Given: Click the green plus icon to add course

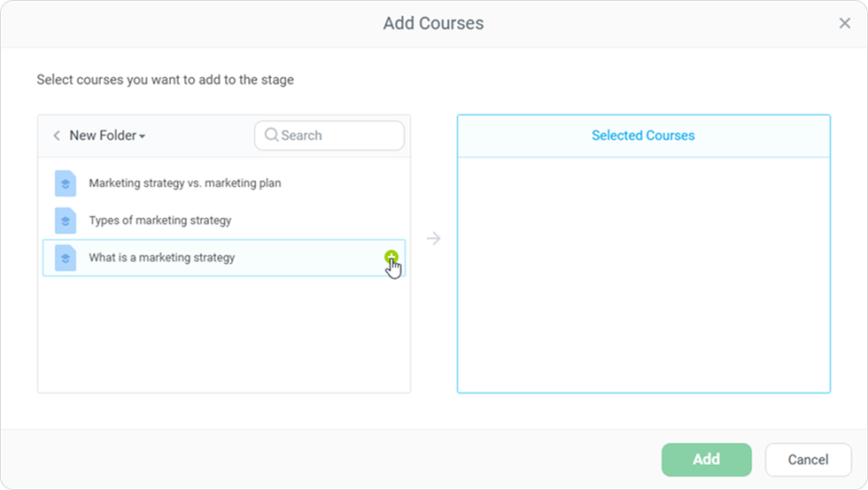Looking at the screenshot, I should [x=391, y=257].
